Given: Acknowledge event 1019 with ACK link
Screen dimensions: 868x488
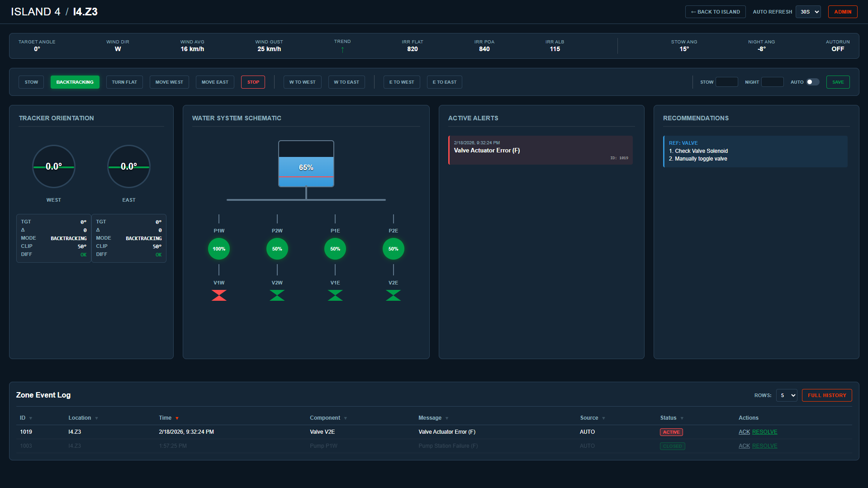Looking at the screenshot, I should pyautogui.click(x=744, y=432).
